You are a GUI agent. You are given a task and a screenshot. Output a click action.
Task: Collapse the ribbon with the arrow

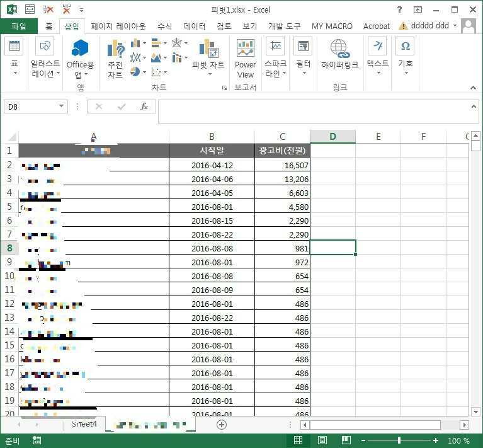coord(473,88)
